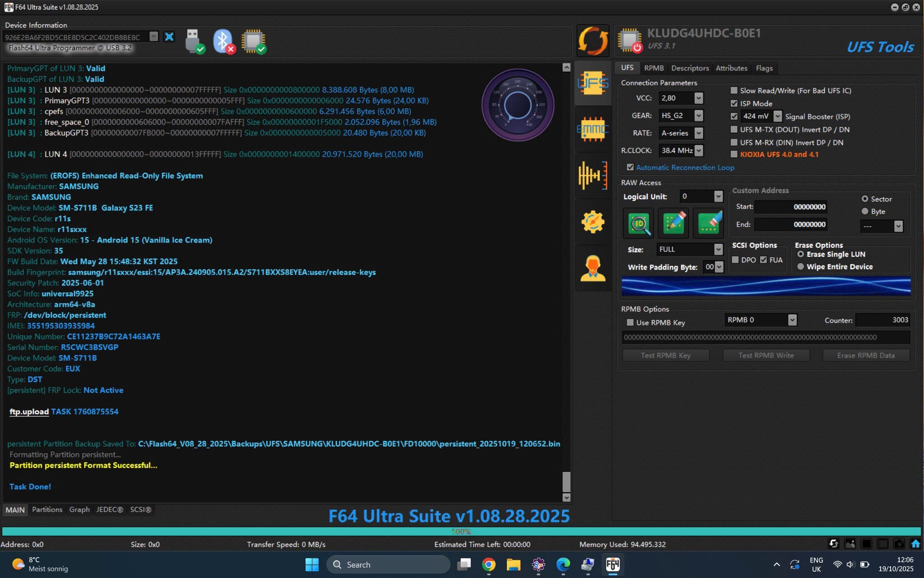Expand the RPMB 0 dropdown
924x578 pixels.
[x=792, y=320]
